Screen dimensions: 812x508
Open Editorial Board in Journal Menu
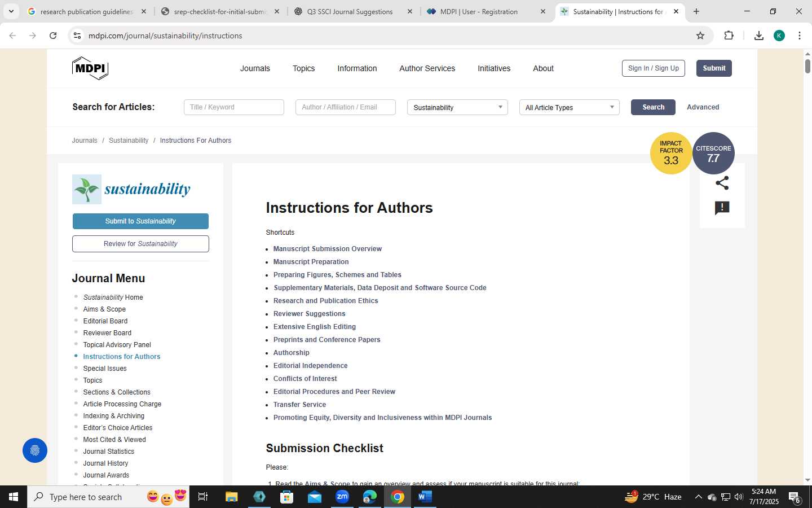[105, 321]
